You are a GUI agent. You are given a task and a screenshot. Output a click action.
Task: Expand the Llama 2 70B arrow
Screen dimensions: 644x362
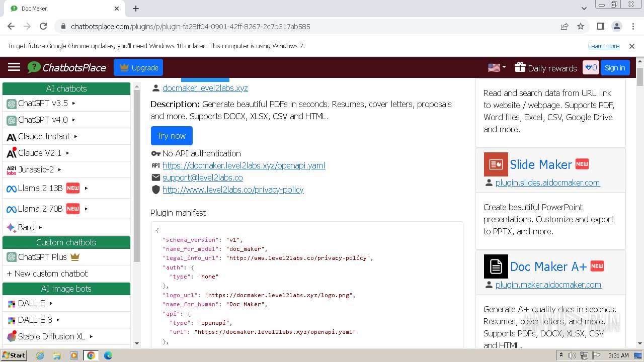click(x=86, y=209)
